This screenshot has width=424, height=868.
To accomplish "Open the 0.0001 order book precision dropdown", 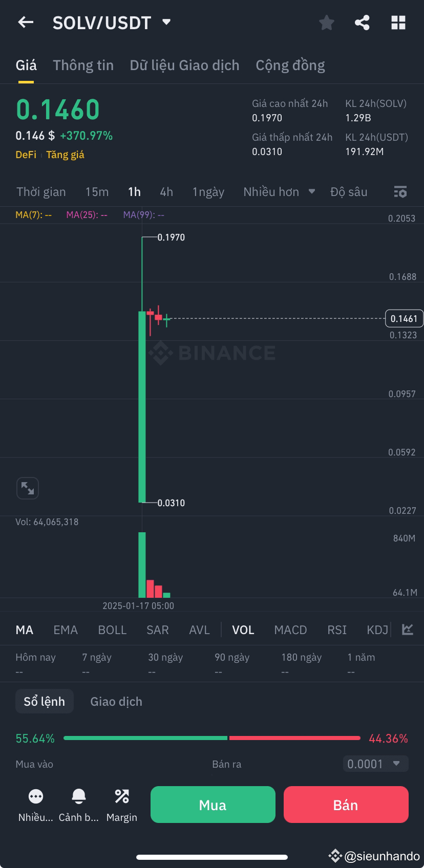I will tap(375, 764).
